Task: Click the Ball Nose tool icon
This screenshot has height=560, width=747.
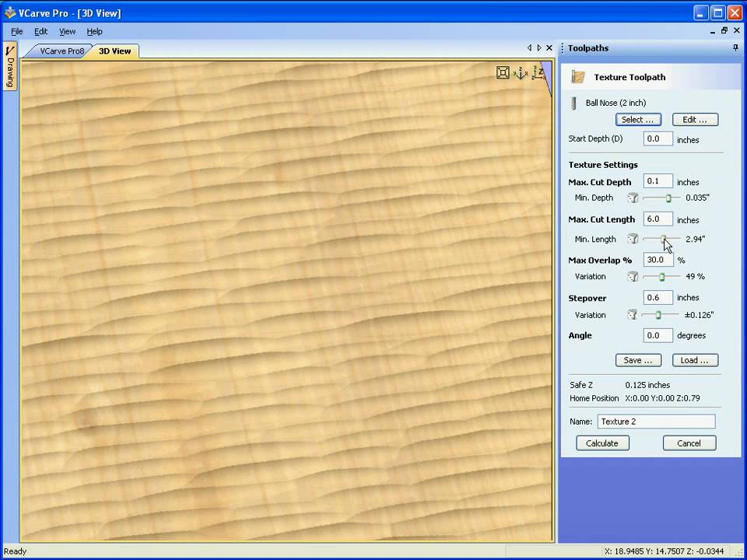Action: [x=574, y=103]
